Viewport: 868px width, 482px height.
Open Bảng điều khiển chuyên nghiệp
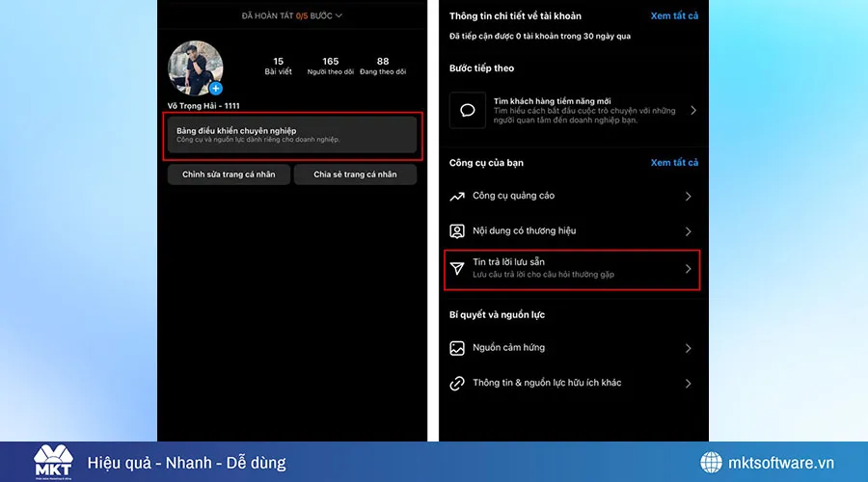tap(292, 134)
